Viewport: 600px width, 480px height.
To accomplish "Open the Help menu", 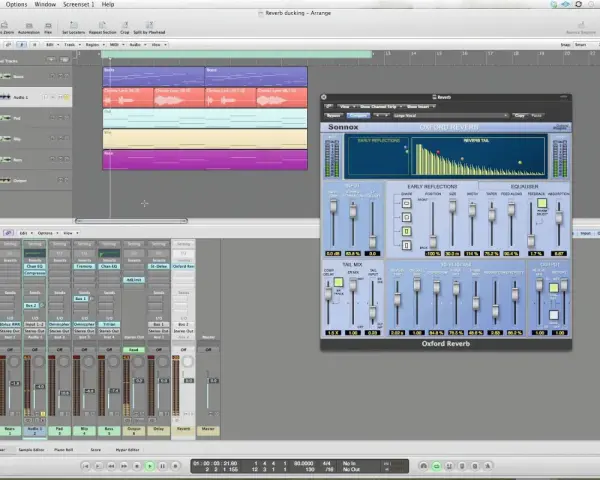I will (x=108, y=4).
